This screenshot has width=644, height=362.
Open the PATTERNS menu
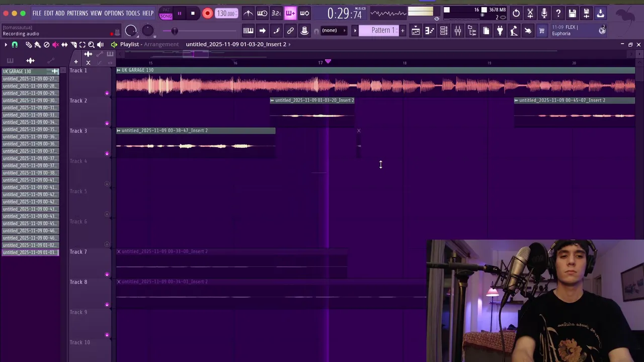(77, 13)
